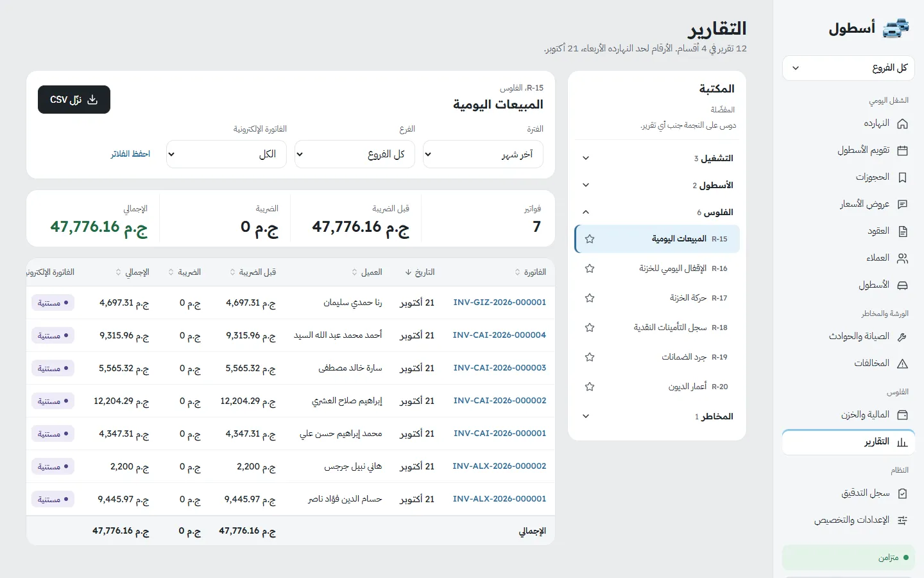Click the chat icon for عروض الأسعار
Screen dimensions: 924x578
click(902, 204)
